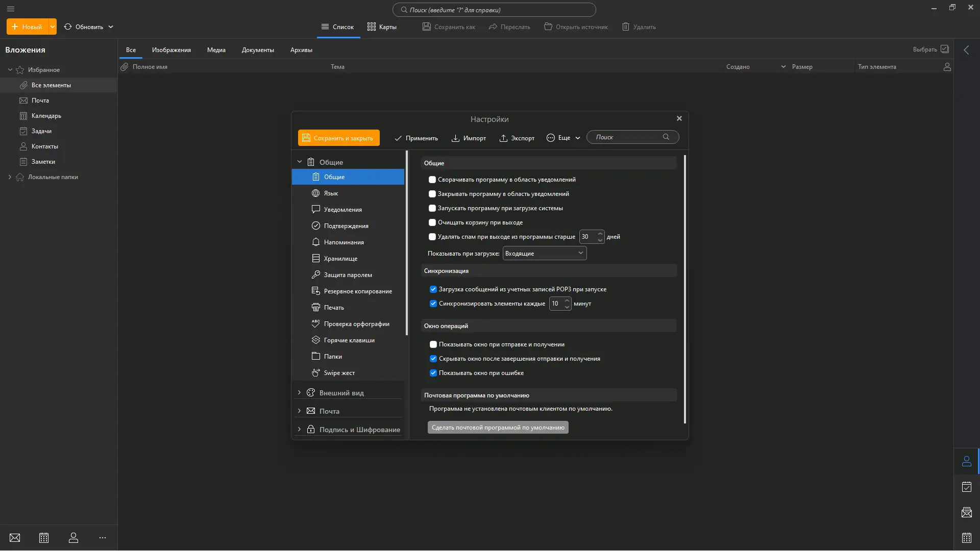Click make default mail program button
Viewport: 980px width, 551px height.
point(498,428)
